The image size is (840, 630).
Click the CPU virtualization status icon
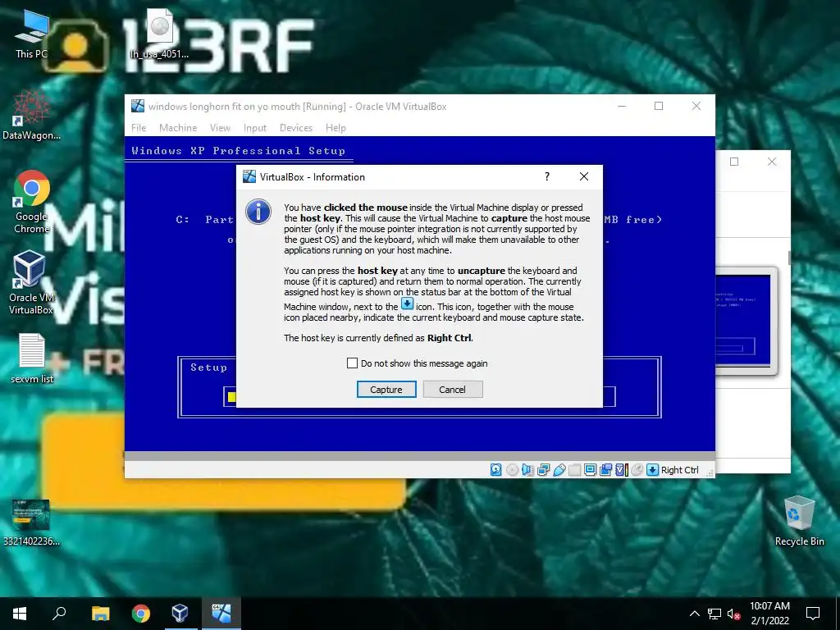click(621, 470)
